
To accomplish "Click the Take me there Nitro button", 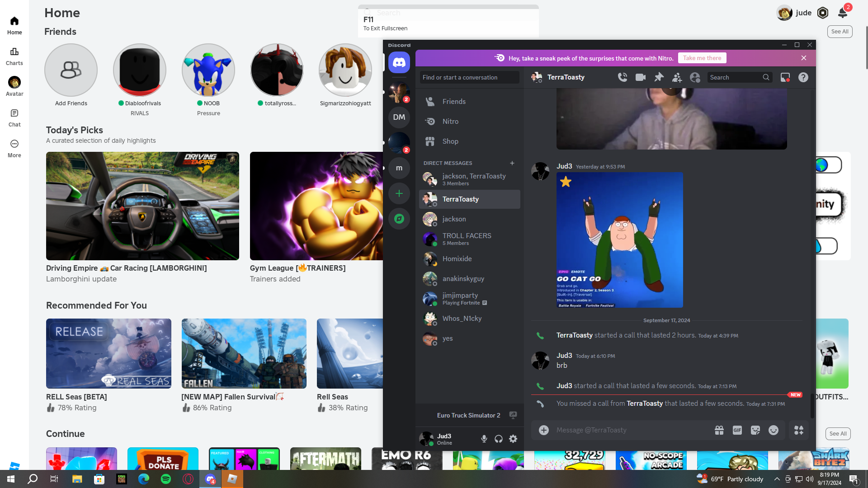I will pyautogui.click(x=702, y=58).
